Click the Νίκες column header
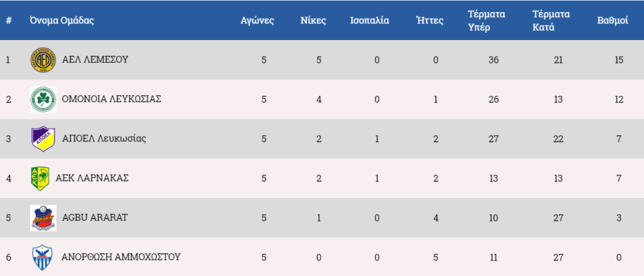This screenshot has height=276, width=644. pyautogui.click(x=313, y=21)
